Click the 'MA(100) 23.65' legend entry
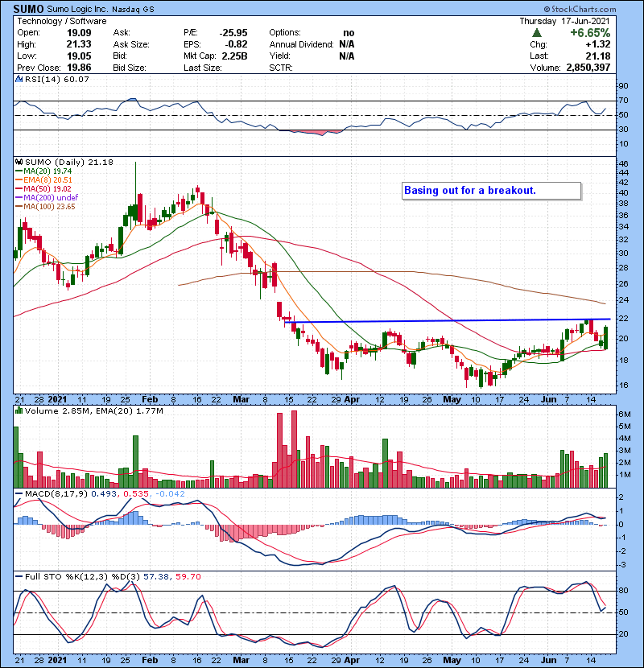The image size is (644, 668). point(49,207)
